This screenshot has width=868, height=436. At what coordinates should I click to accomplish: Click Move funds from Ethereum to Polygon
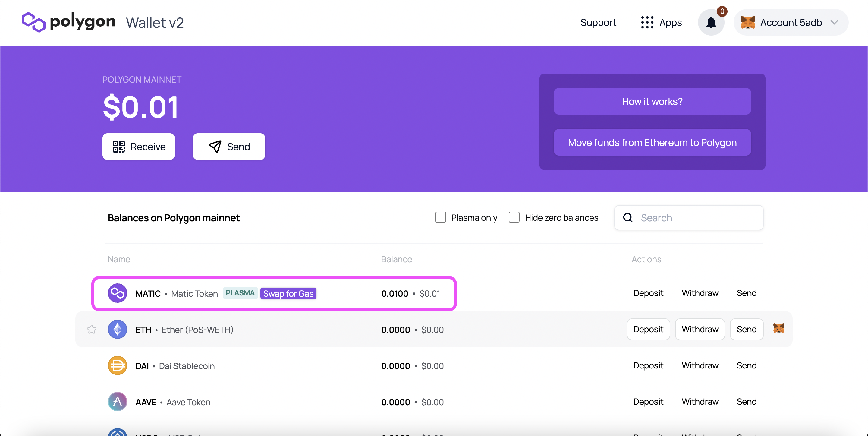click(x=652, y=142)
